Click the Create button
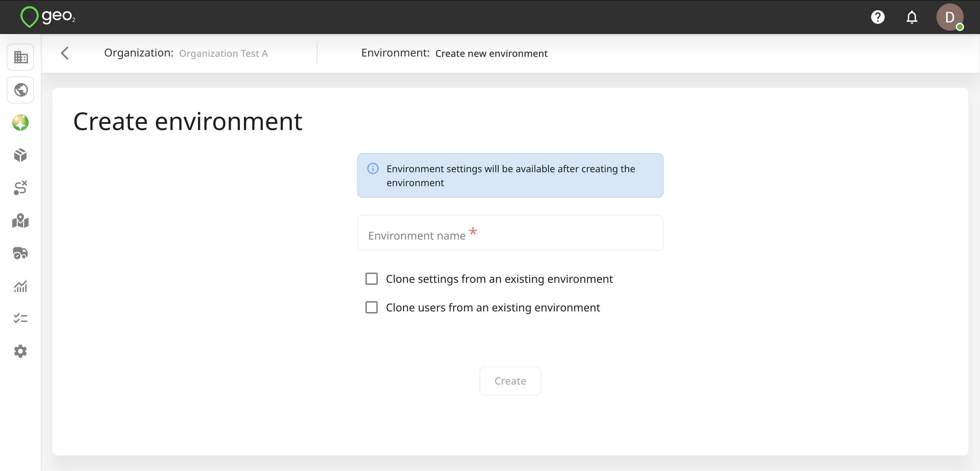 coord(510,381)
